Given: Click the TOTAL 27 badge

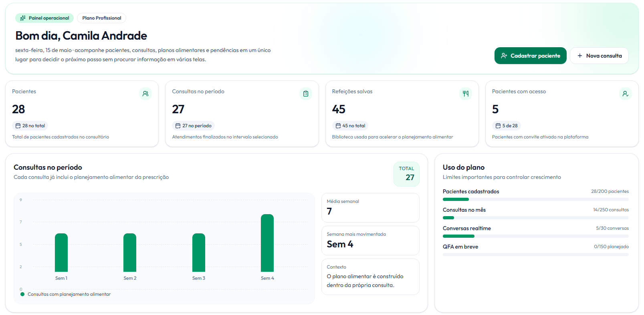Looking at the screenshot, I should coord(406,174).
